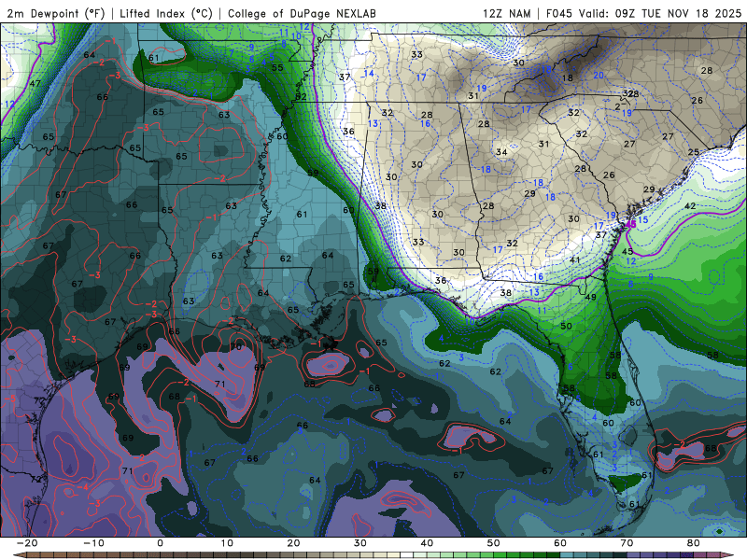Click the blue '20' lifted index label
Viewport: 747px width, 560px height.
pos(599,76)
